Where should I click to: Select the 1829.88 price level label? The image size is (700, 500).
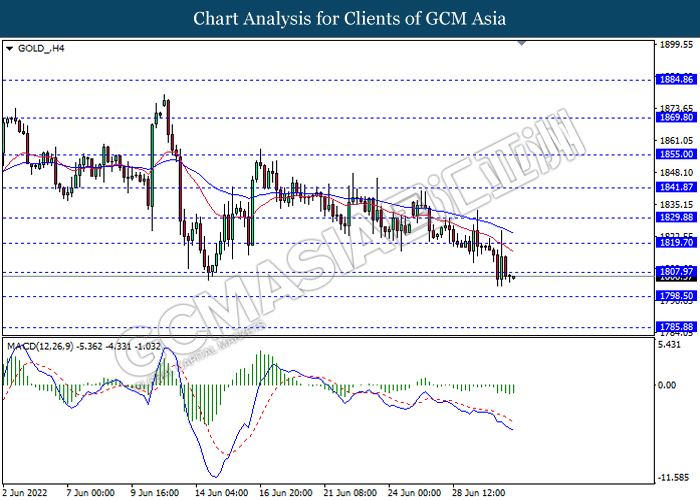coord(677,217)
